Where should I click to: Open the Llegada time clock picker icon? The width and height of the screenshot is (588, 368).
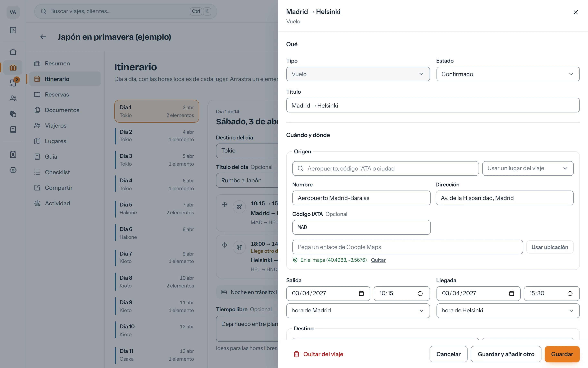click(x=570, y=293)
